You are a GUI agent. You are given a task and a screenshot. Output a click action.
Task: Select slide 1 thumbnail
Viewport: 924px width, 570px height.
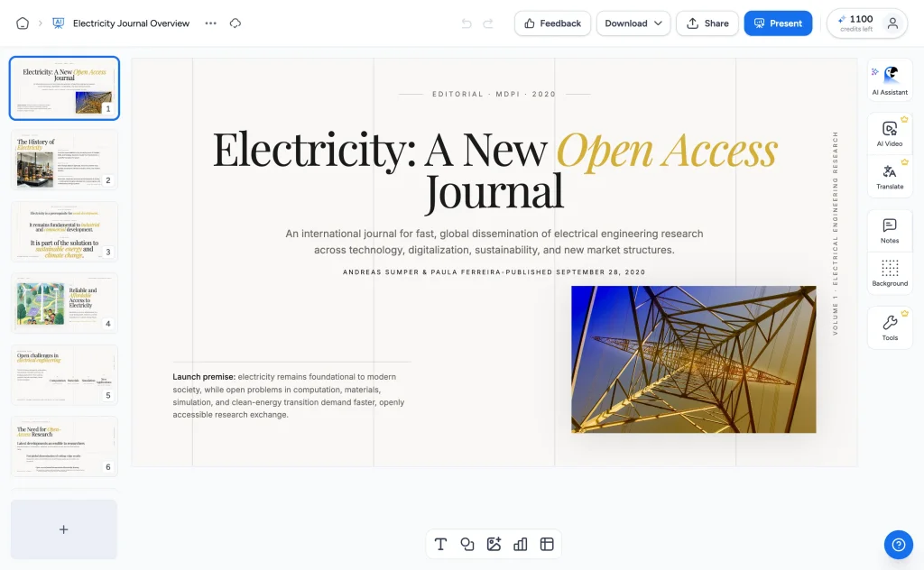coord(64,88)
